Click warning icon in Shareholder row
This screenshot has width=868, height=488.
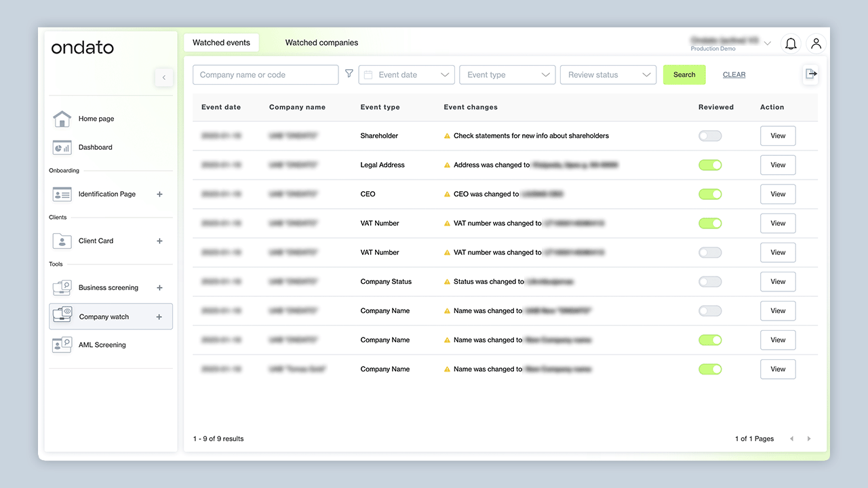pyautogui.click(x=447, y=136)
